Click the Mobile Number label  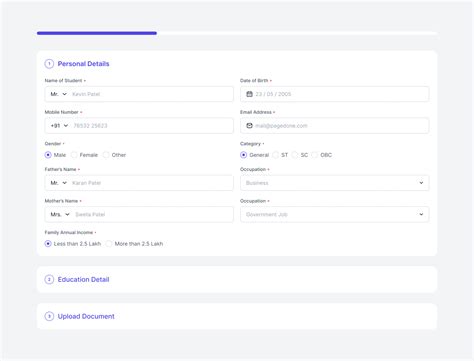(61, 112)
